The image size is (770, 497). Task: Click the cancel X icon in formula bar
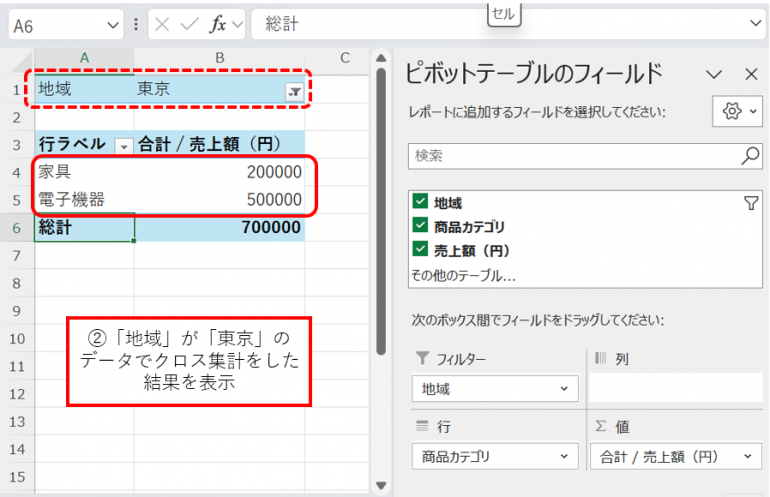click(163, 25)
